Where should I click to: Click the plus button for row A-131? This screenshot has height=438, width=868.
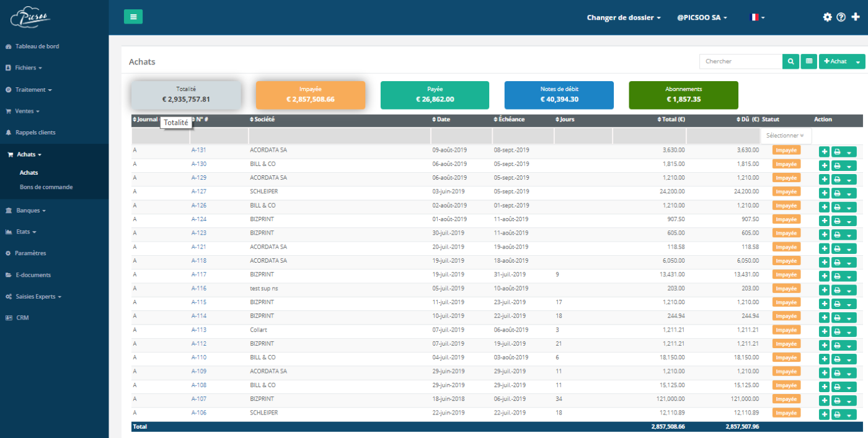(824, 152)
